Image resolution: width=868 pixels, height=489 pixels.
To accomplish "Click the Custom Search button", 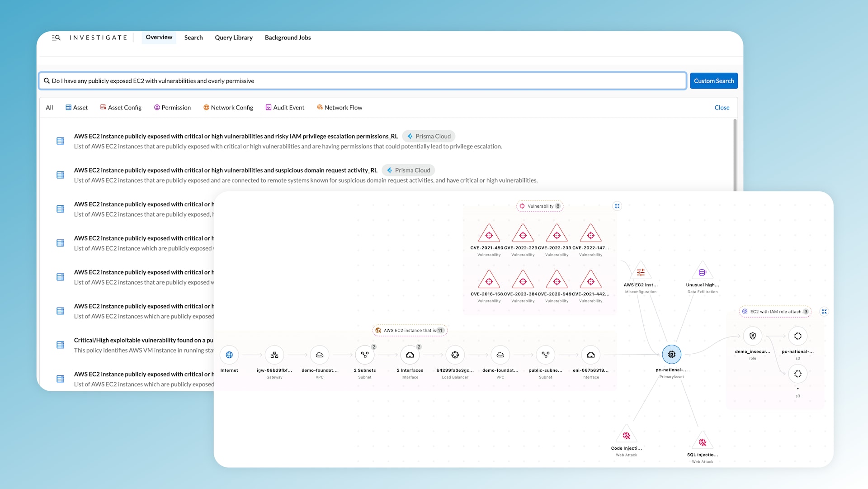I will point(714,81).
